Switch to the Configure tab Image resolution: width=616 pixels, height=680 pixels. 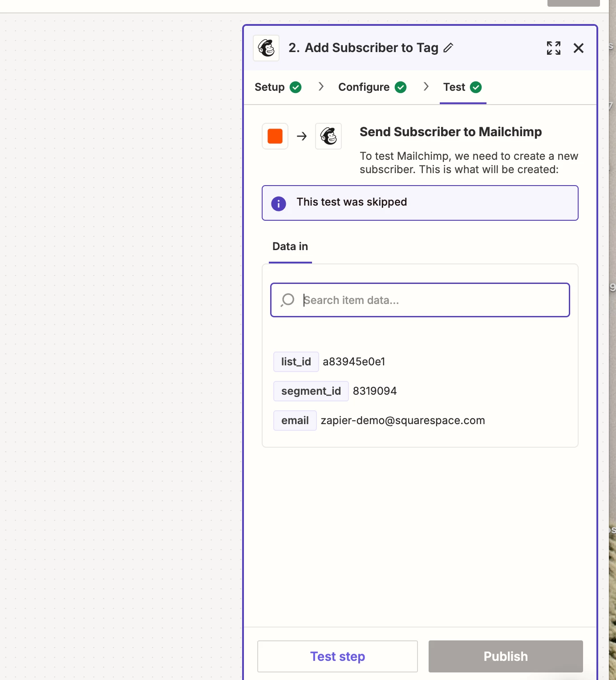[372, 87]
